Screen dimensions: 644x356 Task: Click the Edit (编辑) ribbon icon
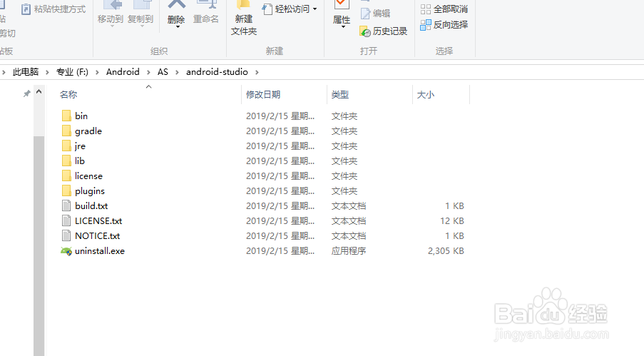(x=365, y=14)
